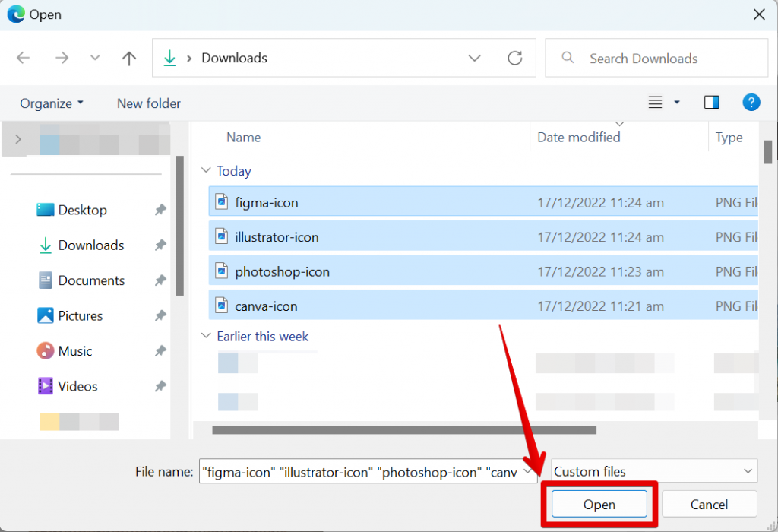The height and width of the screenshot is (532, 778).
Task: Collapse the Today group
Action: coord(206,171)
